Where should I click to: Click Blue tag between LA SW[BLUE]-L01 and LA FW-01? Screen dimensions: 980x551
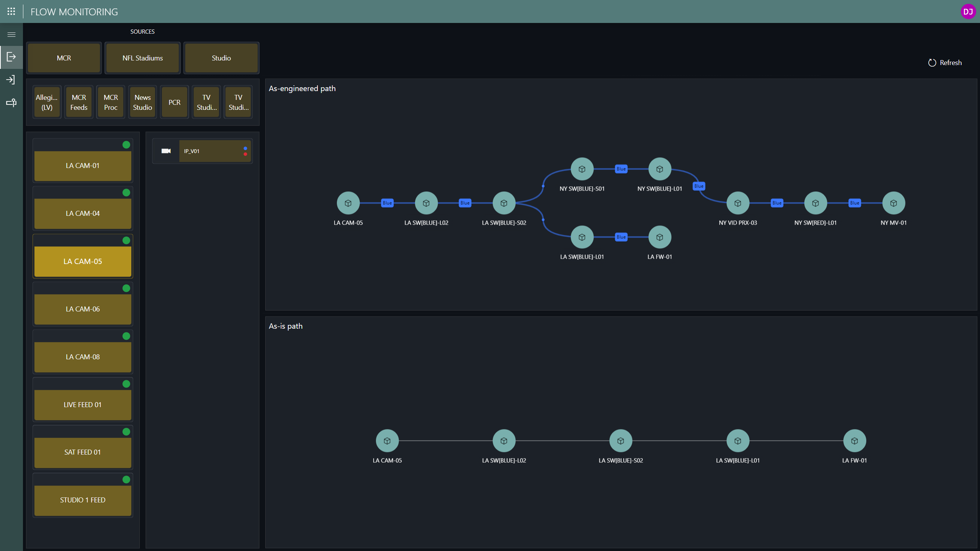(621, 237)
